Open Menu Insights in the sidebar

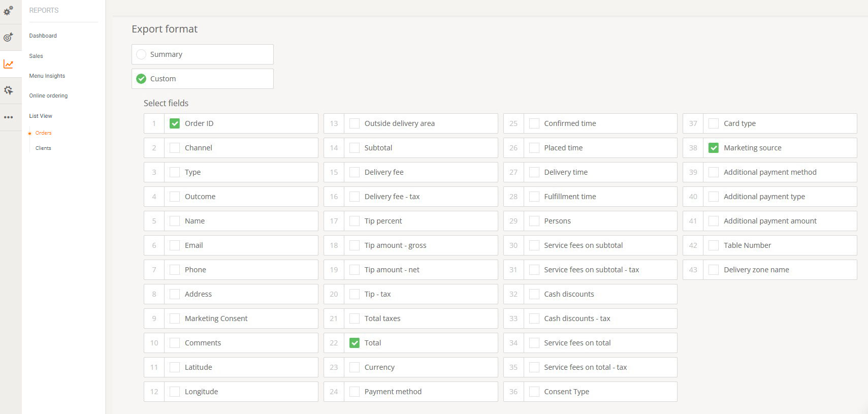coord(47,76)
